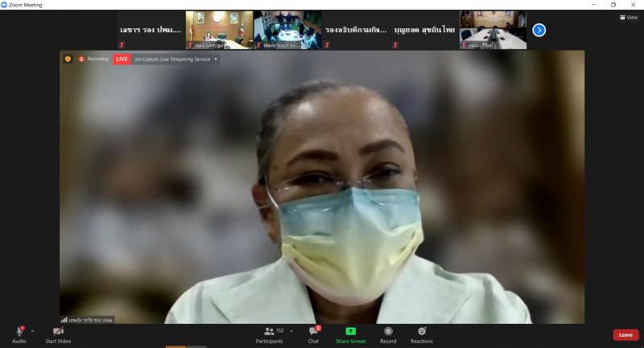Open the Reactions menu

click(x=422, y=334)
